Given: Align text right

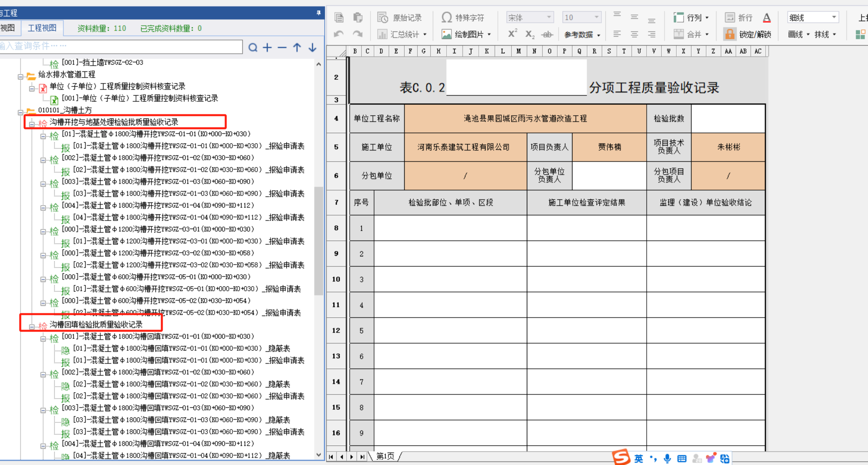Looking at the screenshot, I should point(652,35).
